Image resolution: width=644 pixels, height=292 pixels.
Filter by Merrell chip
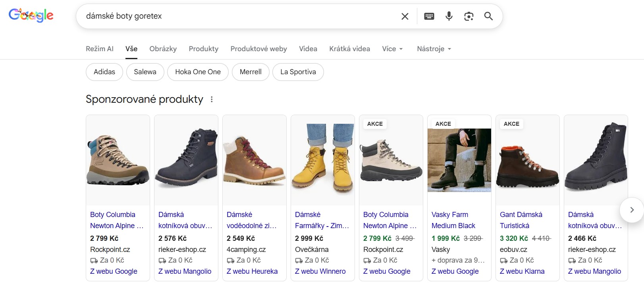(x=251, y=72)
